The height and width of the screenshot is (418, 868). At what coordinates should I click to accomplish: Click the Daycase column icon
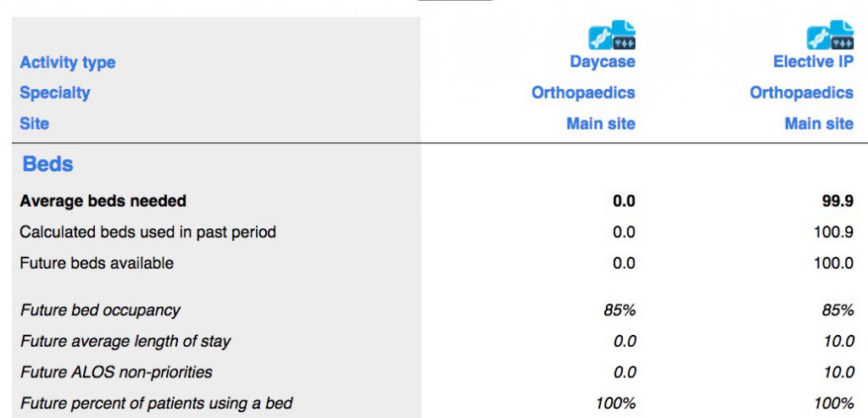(612, 35)
